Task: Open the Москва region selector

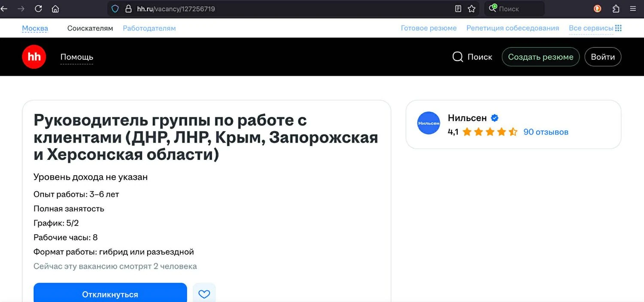Action: 35,28
